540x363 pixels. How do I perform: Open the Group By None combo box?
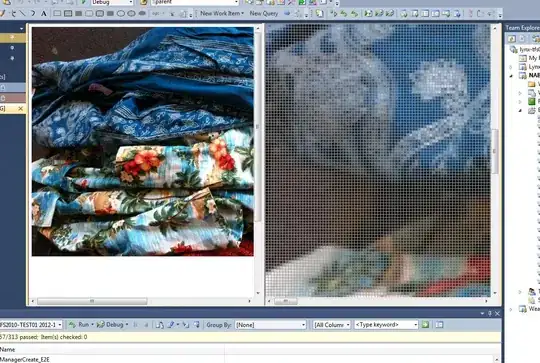[x=270, y=325]
